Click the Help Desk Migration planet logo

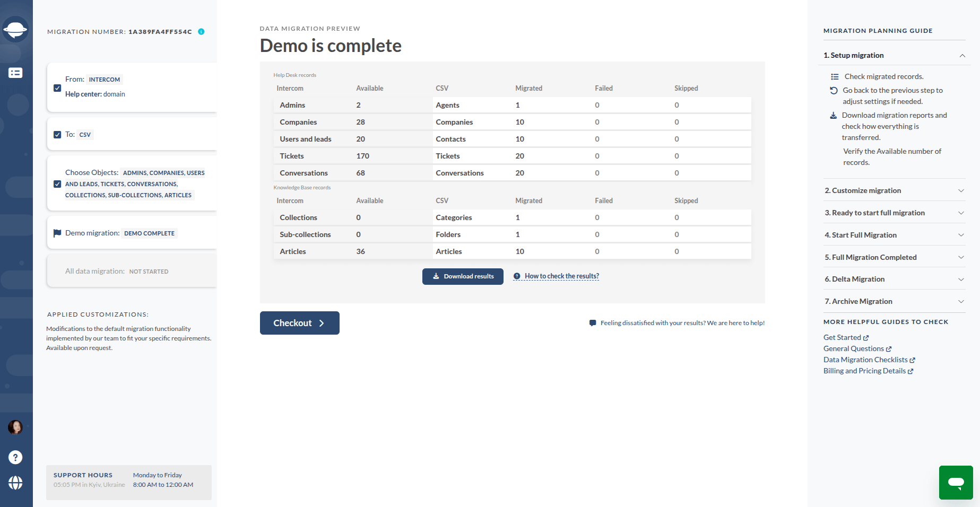coord(16,30)
